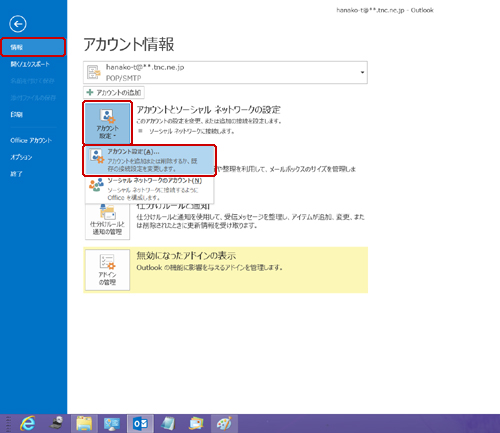
Task: Select the 情報 tab in sidebar
Action: pos(33,47)
